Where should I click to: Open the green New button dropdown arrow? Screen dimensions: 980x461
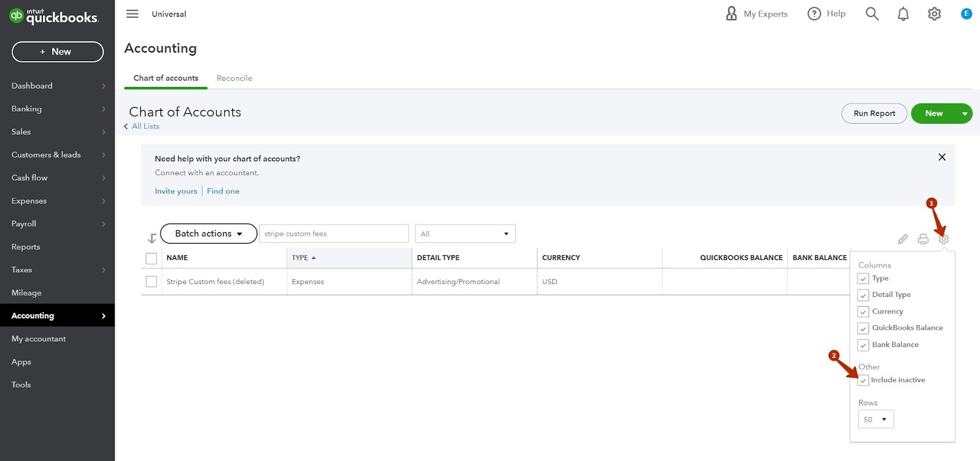[965, 113]
